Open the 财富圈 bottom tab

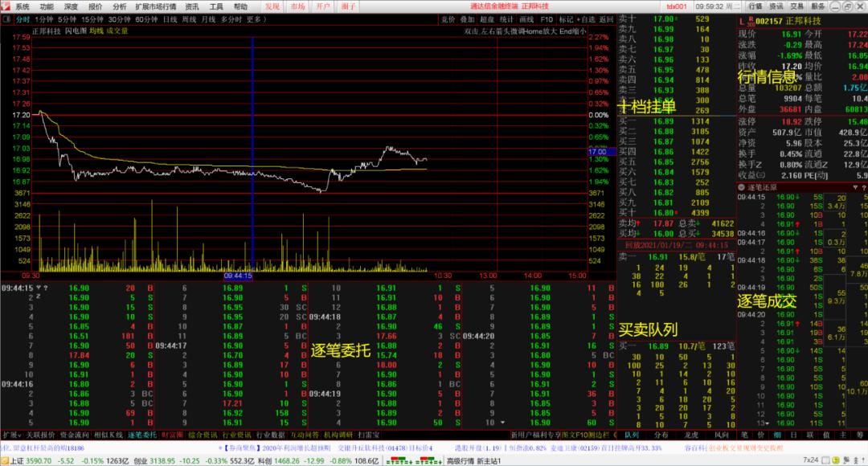pyautogui.click(x=172, y=435)
